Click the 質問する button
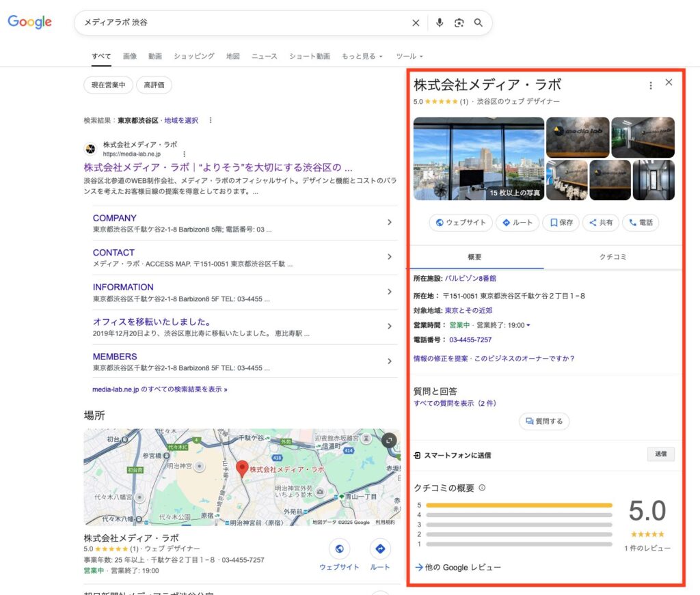The image size is (700, 595). tap(543, 421)
